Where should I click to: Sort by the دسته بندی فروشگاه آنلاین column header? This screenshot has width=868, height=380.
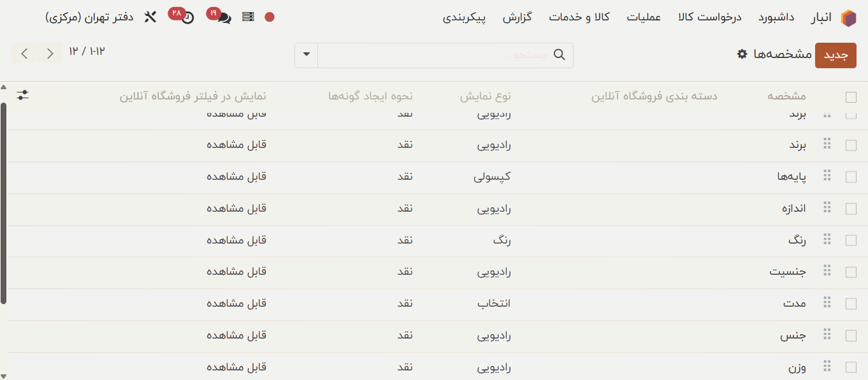tap(655, 96)
